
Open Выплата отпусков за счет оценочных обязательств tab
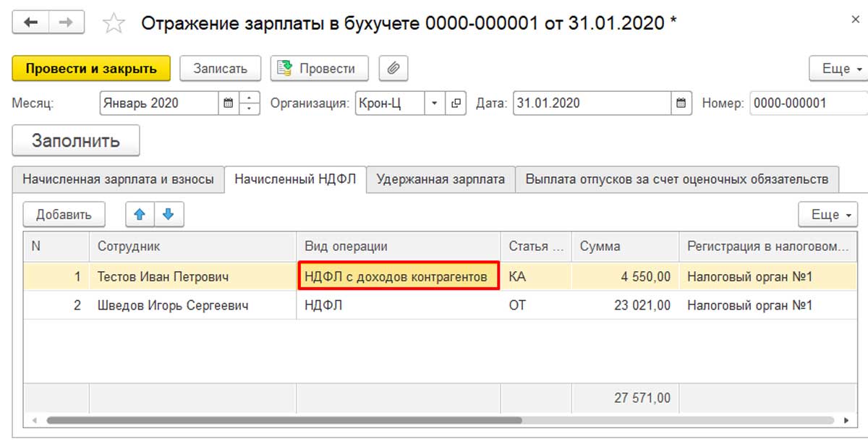tap(677, 179)
